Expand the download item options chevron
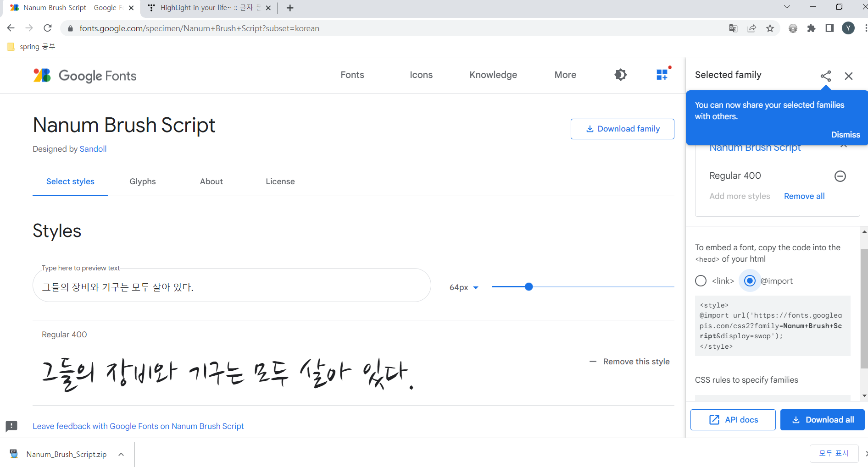Screen dimensions: 868x467 (x=121, y=454)
